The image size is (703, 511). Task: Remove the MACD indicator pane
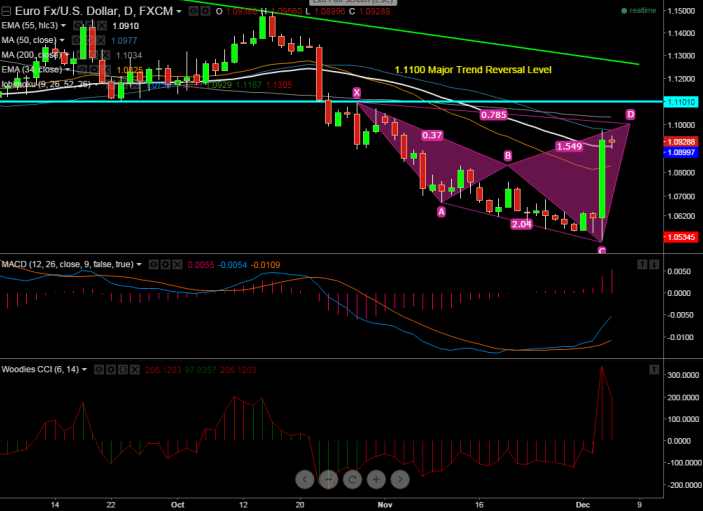(x=178, y=264)
